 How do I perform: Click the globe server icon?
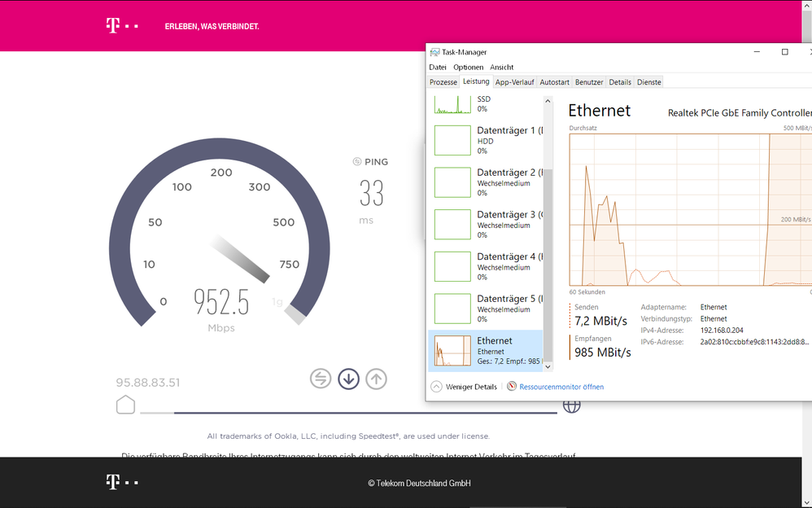(x=571, y=406)
